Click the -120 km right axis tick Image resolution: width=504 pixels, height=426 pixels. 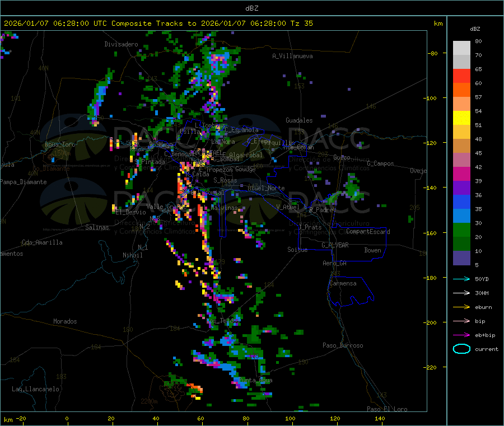[431, 143]
